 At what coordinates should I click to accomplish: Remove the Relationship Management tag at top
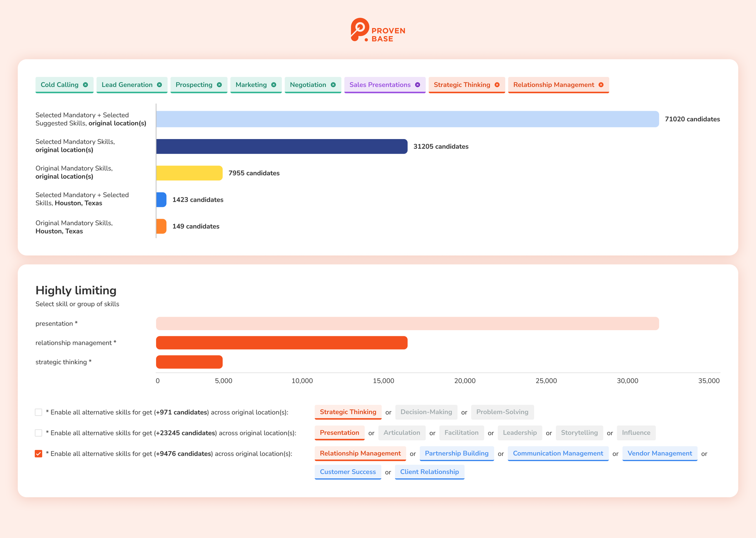click(x=601, y=85)
